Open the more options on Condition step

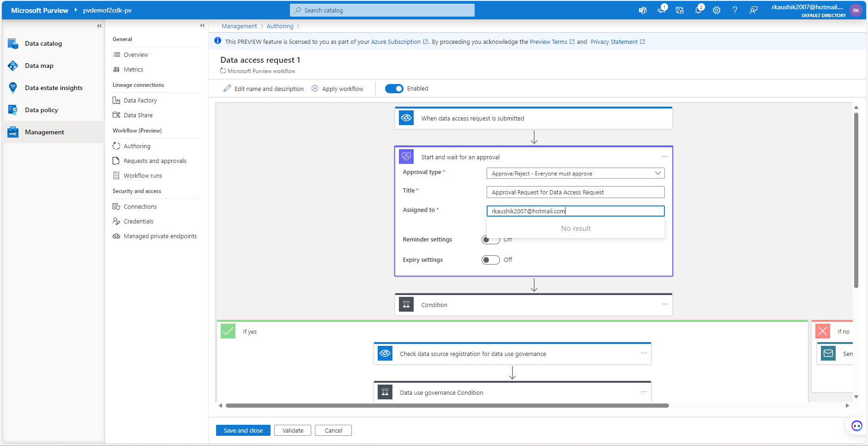point(665,304)
